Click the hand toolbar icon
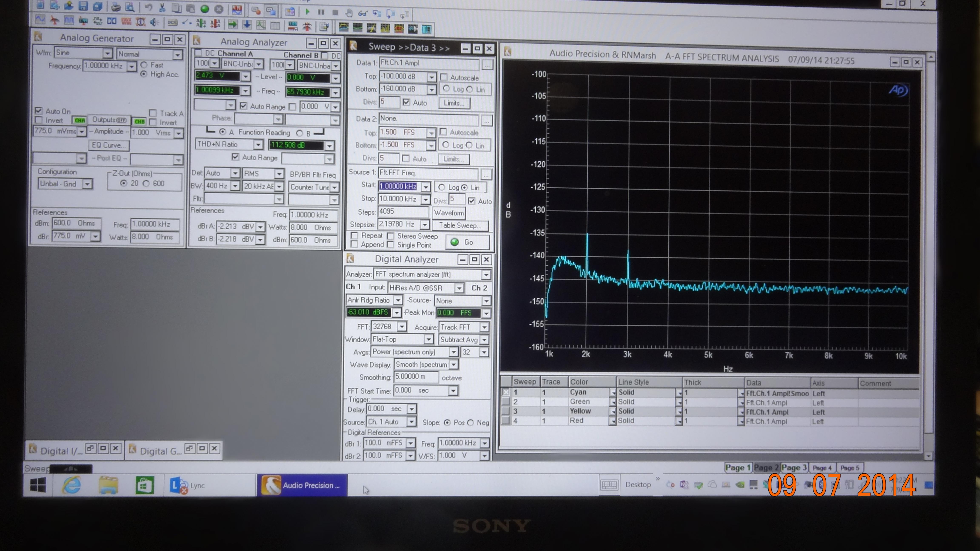Screen dimensions: 980x551 coord(348,13)
